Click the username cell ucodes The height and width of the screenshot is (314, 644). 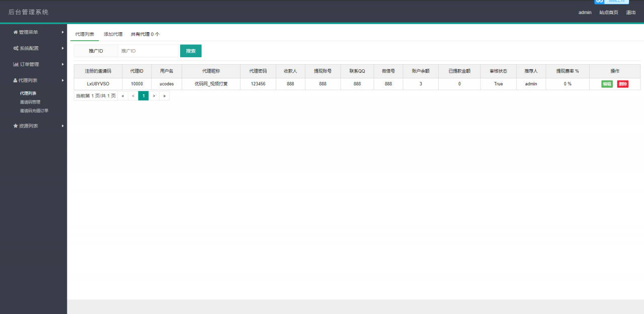(167, 84)
